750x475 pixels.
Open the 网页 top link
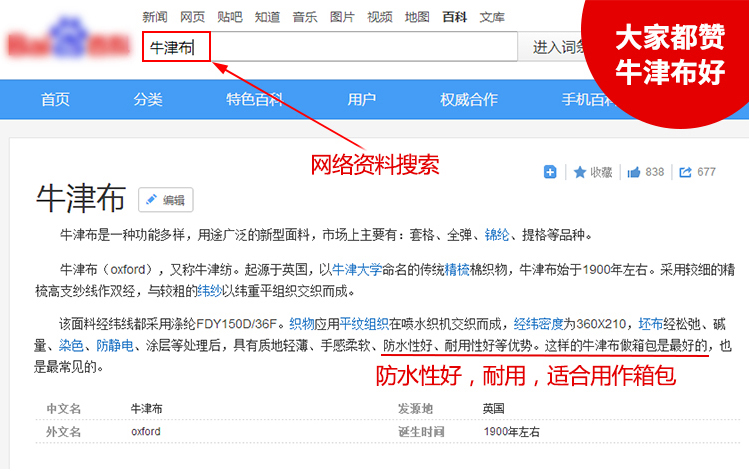click(x=192, y=17)
